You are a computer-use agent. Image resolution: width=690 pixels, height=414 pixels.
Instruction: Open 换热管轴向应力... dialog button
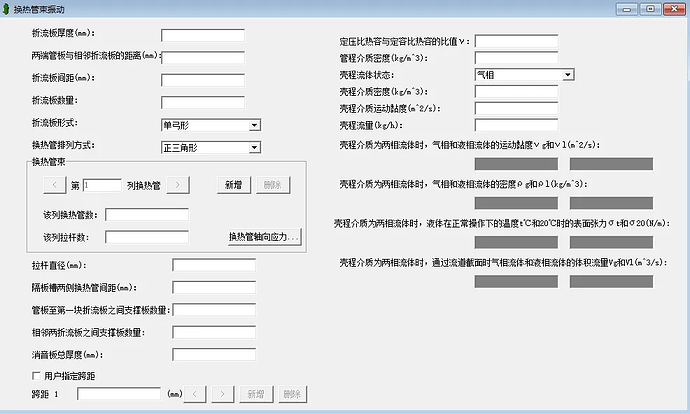click(x=264, y=237)
